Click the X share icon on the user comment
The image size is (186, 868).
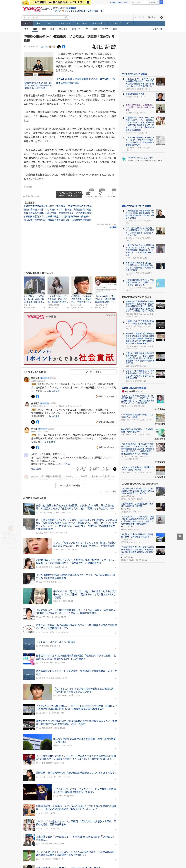click(115, 469)
